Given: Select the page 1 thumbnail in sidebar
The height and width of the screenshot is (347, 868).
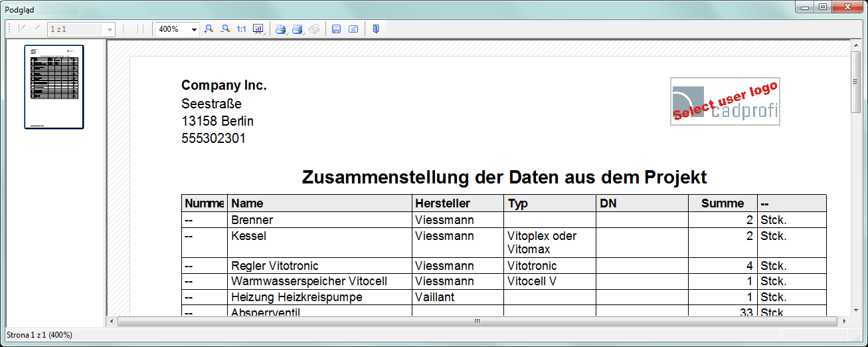Looking at the screenshot, I should coord(54,87).
